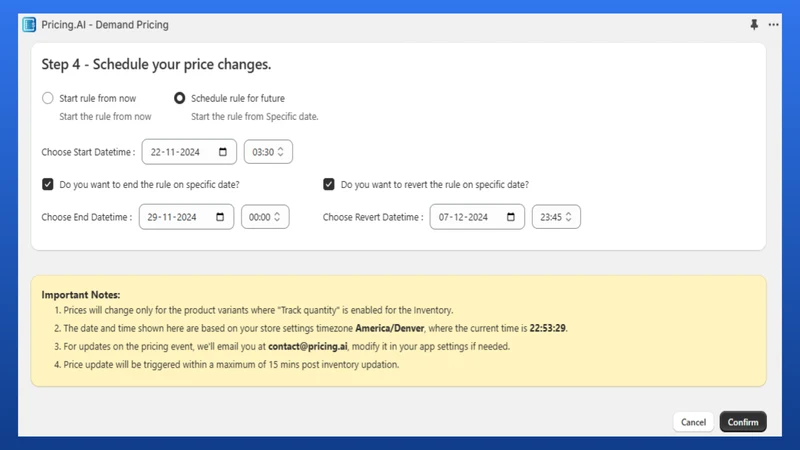Open calendar picker for Start date
This screenshot has height=450, width=800.
223,152
